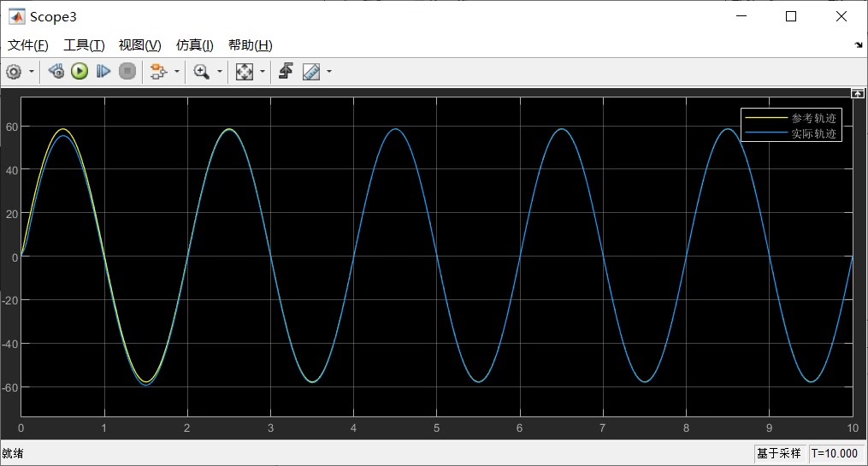Click the 就绪 status text
The image size is (868, 466).
[x=13, y=454]
